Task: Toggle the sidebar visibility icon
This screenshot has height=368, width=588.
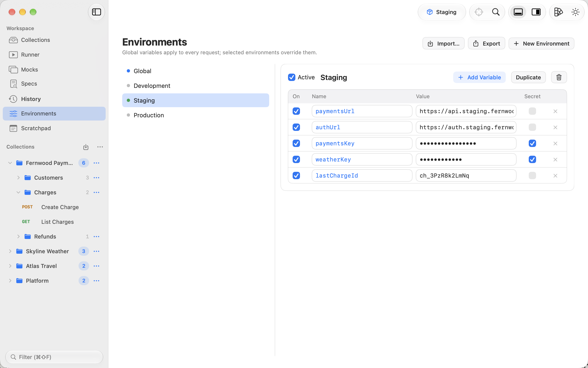Action: click(96, 12)
